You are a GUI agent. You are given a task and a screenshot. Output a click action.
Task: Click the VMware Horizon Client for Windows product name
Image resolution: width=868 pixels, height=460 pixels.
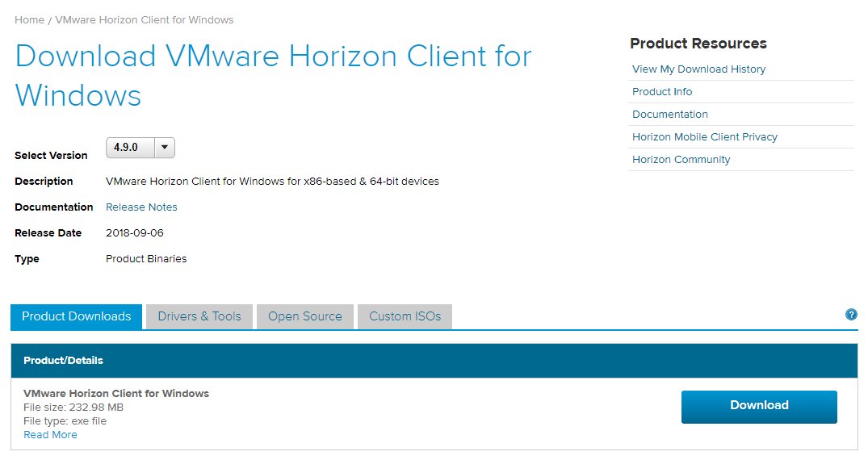[116, 394]
